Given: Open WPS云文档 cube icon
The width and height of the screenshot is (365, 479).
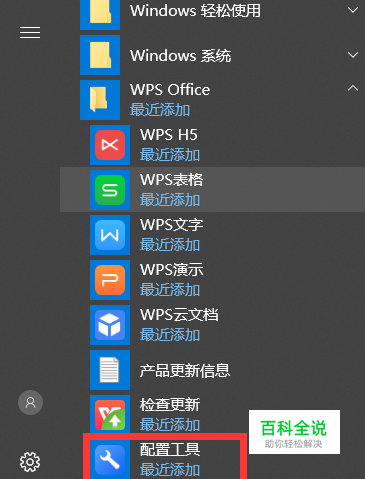Looking at the screenshot, I should point(110,325).
